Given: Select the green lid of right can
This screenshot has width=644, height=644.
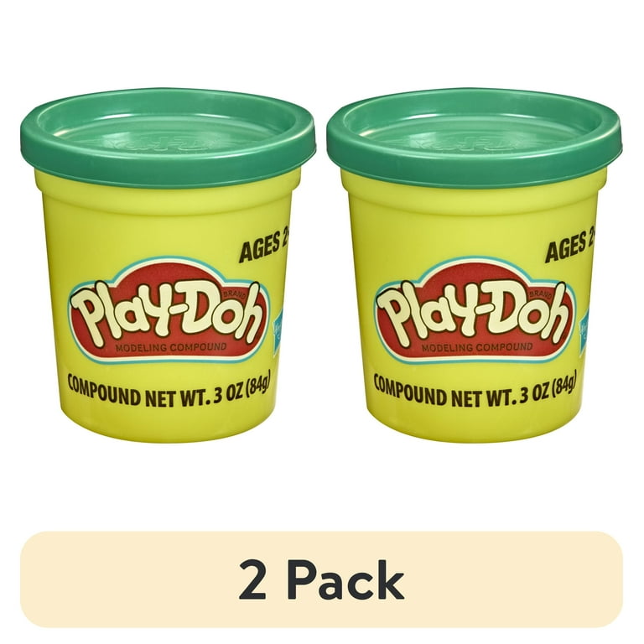Looking at the screenshot, I should click(x=475, y=138).
